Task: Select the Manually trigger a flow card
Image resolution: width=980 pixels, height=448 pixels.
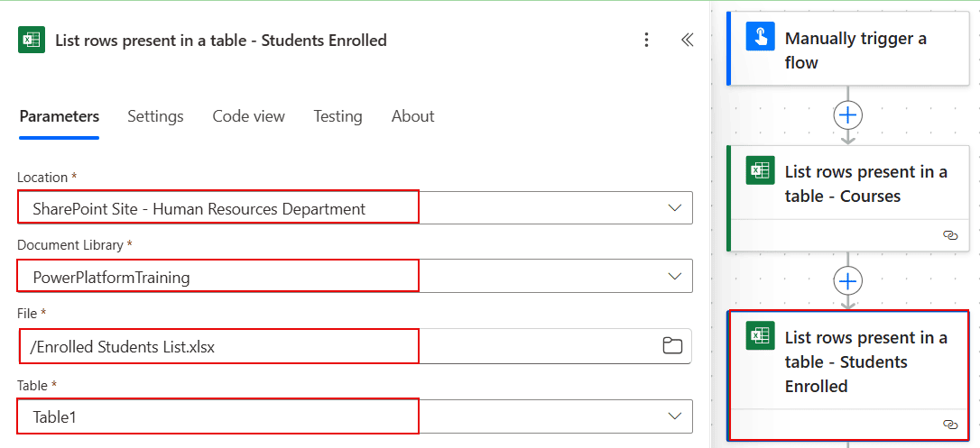Action: coord(848,50)
